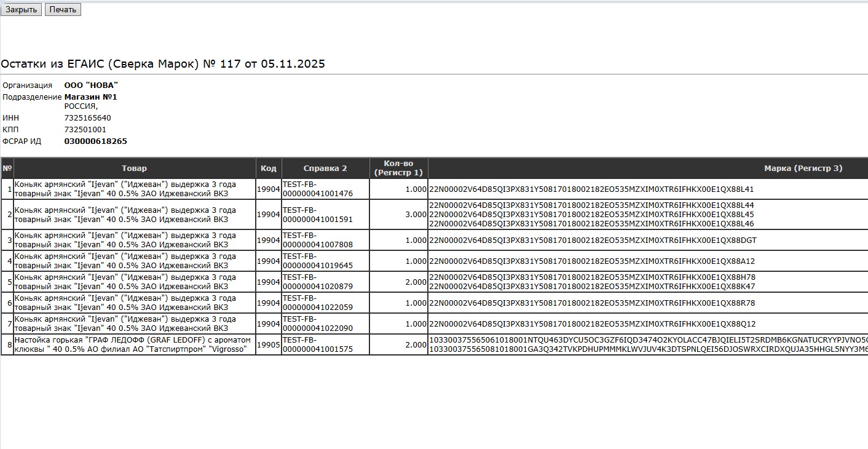Click the Справка 2 column header
This screenshot has height=449, width=868.
pyautogui.click(x=325, y=168)
